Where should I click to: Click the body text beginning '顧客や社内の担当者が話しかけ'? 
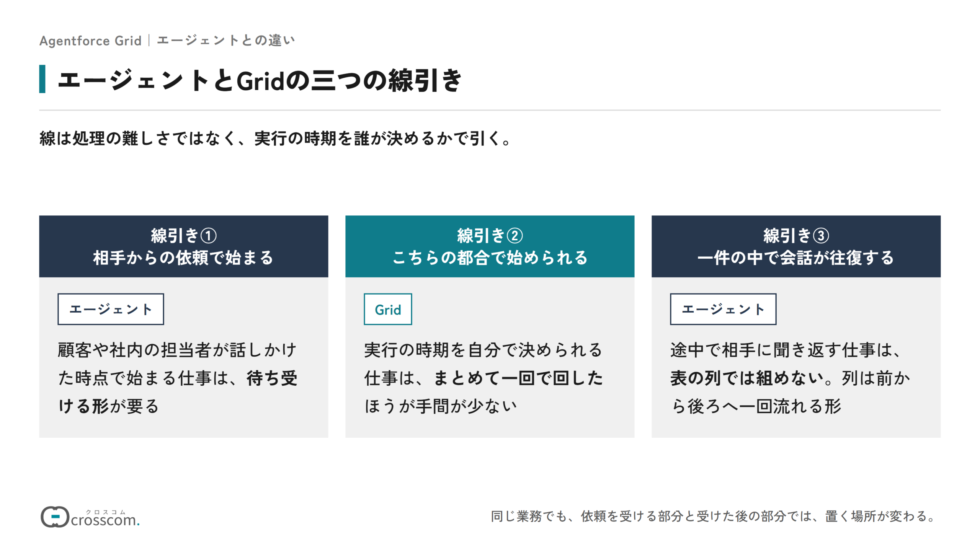tap(178, 378)
